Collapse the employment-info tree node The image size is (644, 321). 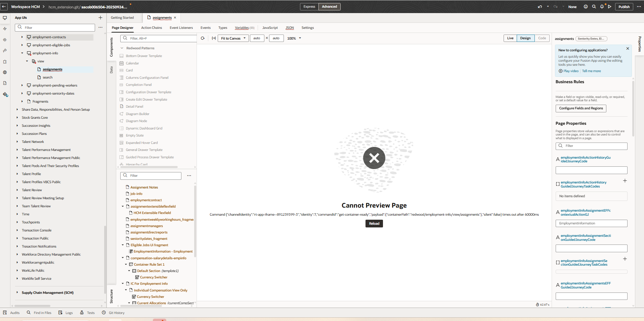point(22,53)
